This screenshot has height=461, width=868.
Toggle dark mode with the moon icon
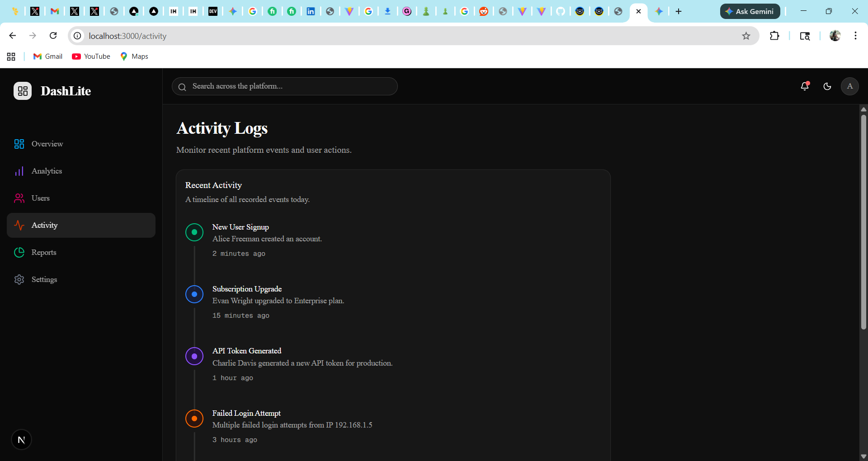[827, 86]
